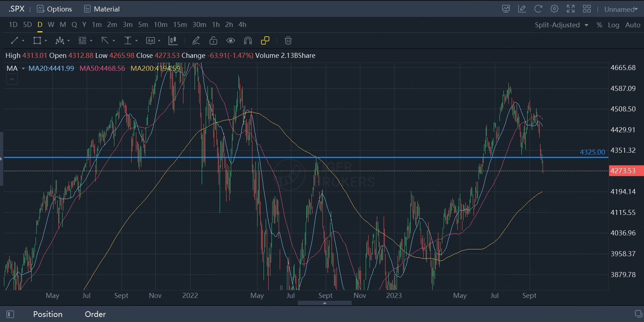644x322 pixels.
Task: Enter fullscreen with the expand arrows icon
Action: (571, 9)
